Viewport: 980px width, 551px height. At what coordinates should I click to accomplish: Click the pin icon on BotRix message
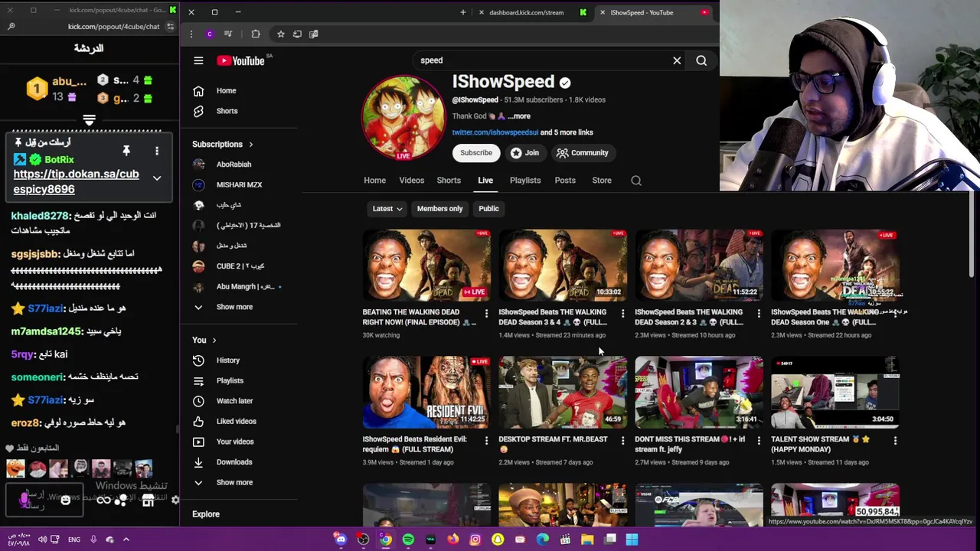tap(126, 151)
